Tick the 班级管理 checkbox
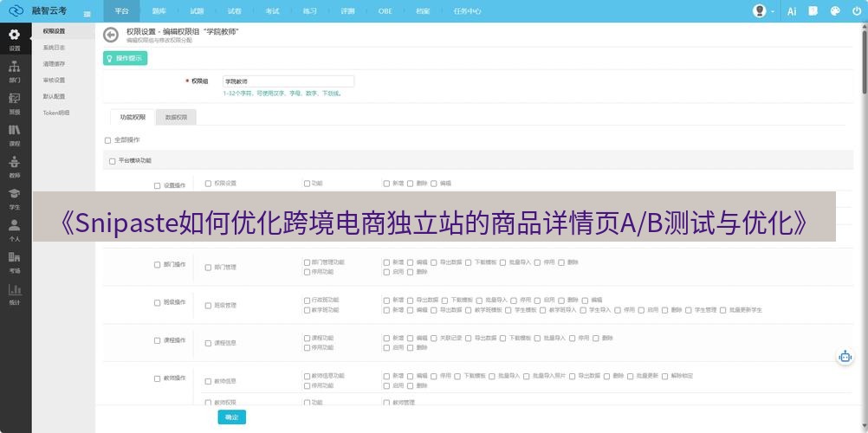 pos(208,306)
